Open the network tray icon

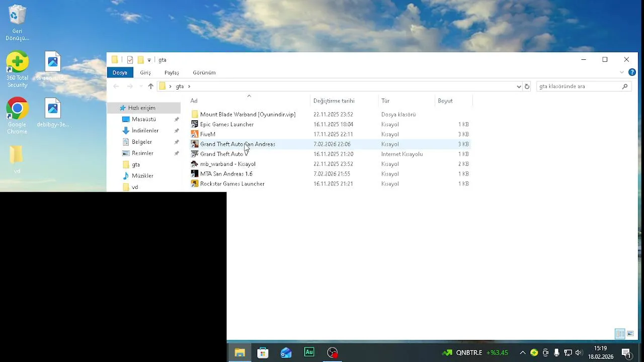coord(568,352)
